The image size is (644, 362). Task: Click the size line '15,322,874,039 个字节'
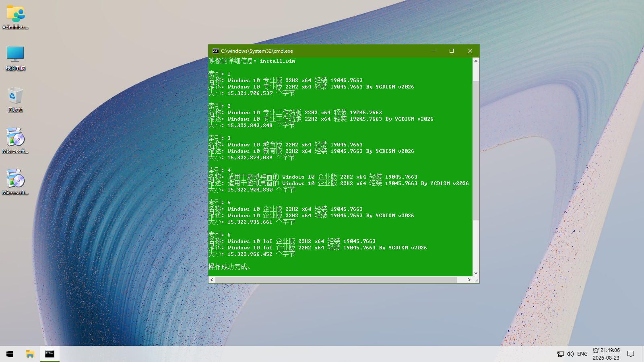pos(252,158)
